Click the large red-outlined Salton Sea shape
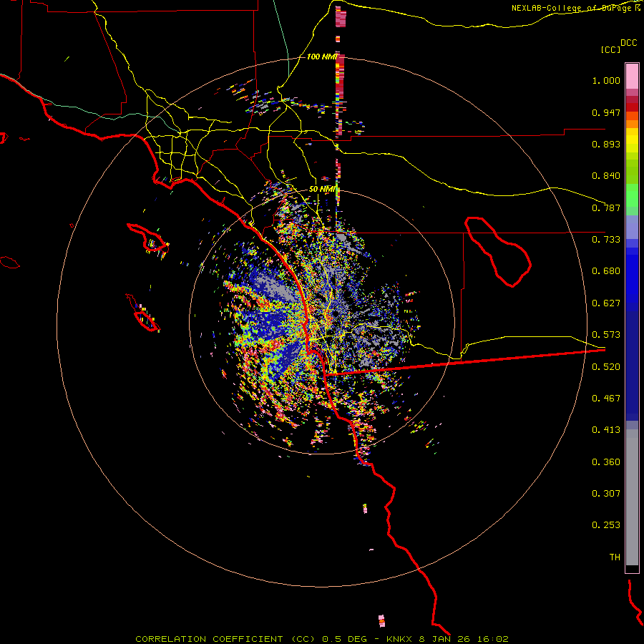 point(498,252)
